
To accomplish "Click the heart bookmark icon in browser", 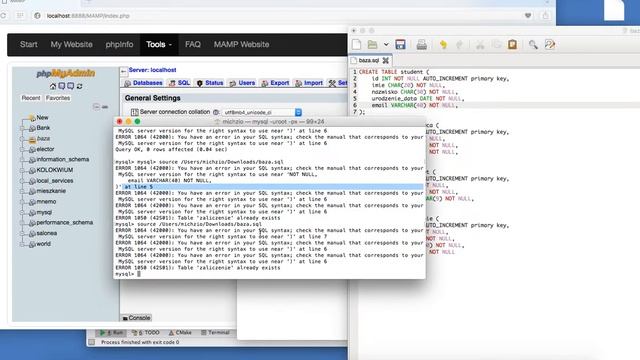I will pos(528,16).
